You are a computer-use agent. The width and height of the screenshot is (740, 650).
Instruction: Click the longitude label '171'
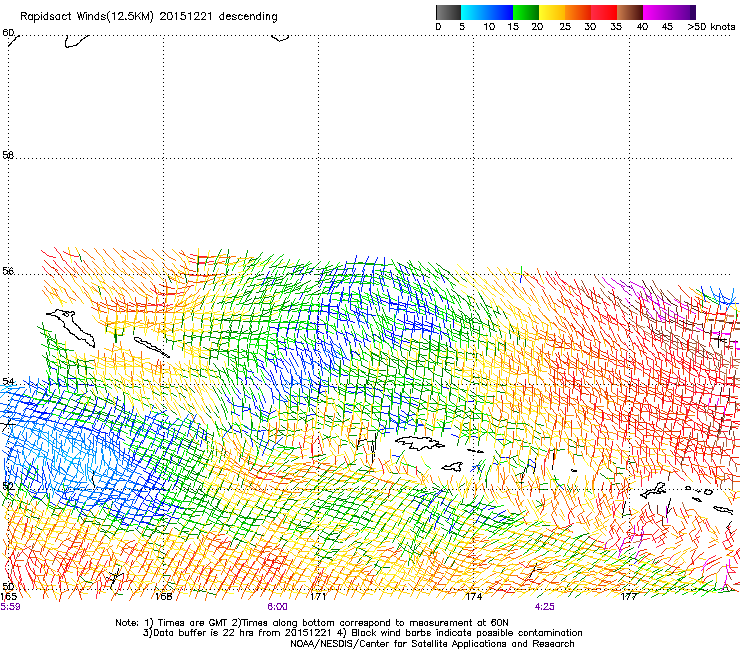pos(318,596)
